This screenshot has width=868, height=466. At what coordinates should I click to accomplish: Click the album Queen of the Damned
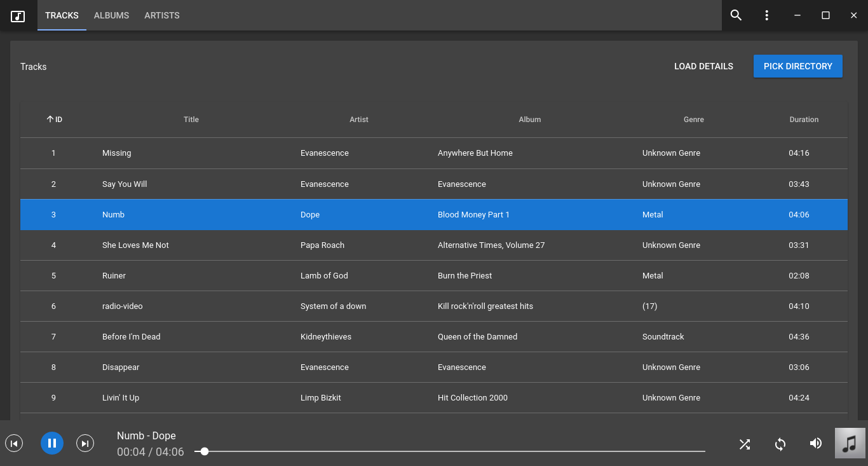[477, 337]
